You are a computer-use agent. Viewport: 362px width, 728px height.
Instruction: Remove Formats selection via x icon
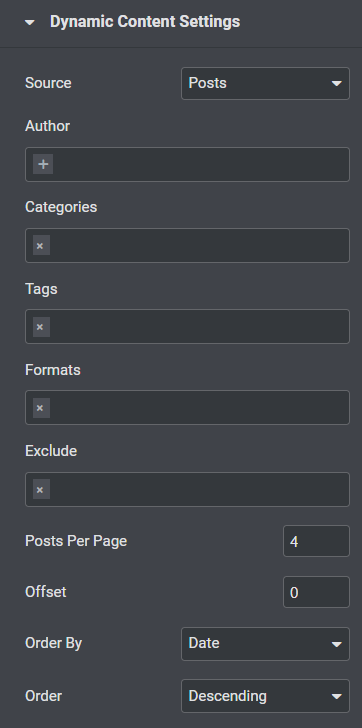(41, 408)
